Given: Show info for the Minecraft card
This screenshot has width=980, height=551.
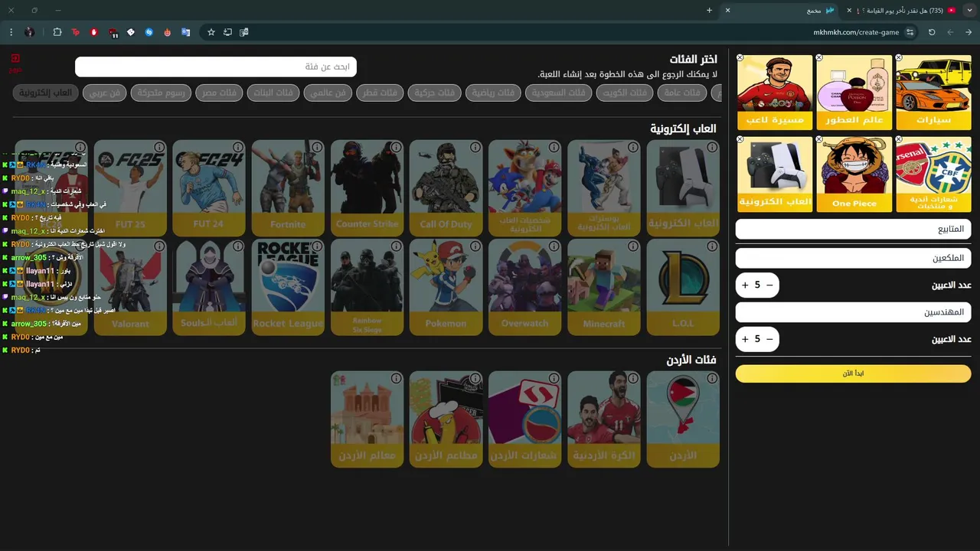Looking at the screenshot, I should (x=632, y=246).
